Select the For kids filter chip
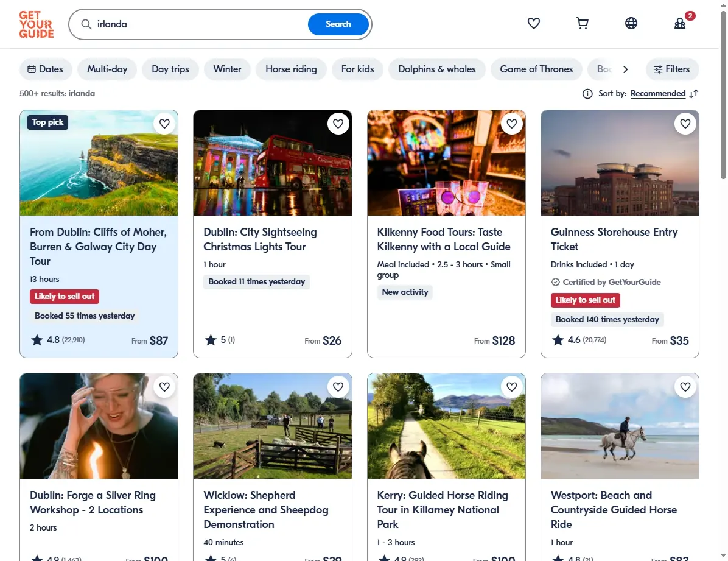 click(x=357, y=69)
